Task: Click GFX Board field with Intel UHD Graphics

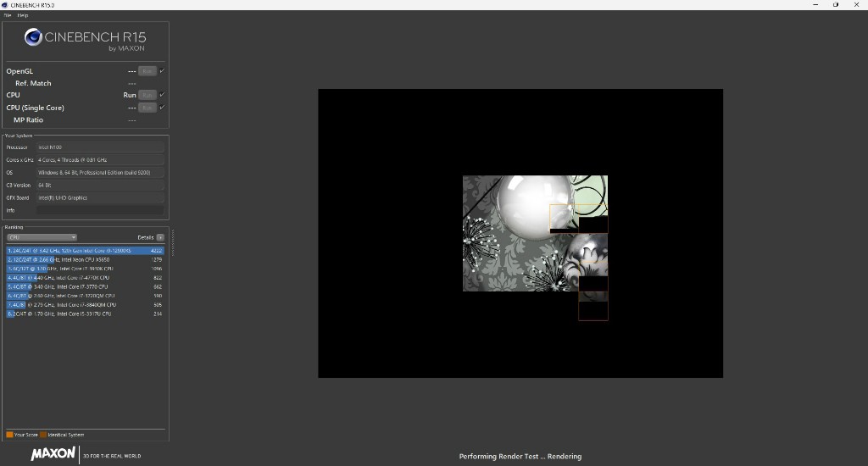Action: click(x=100, y=197)
